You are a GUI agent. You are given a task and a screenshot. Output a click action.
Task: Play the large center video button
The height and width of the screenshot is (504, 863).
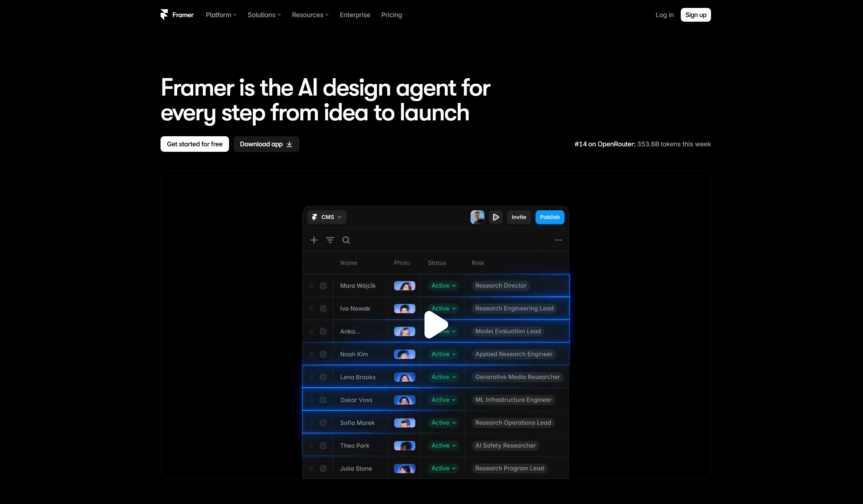click(x=436, y=324)
